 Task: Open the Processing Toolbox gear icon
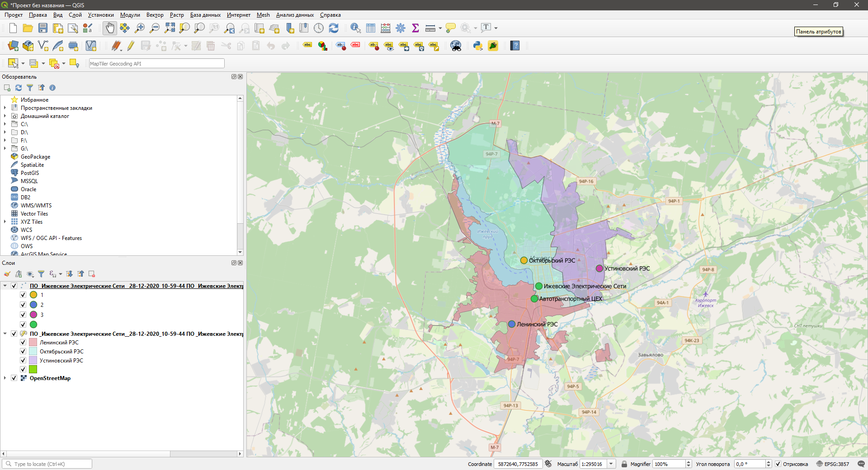401,28
